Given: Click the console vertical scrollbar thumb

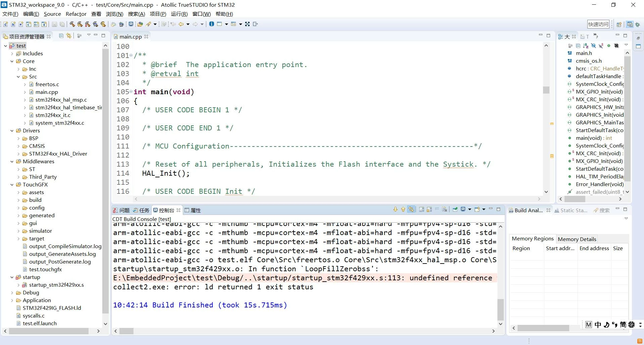Looking at the screenshot, I should [x=500, y=309].
